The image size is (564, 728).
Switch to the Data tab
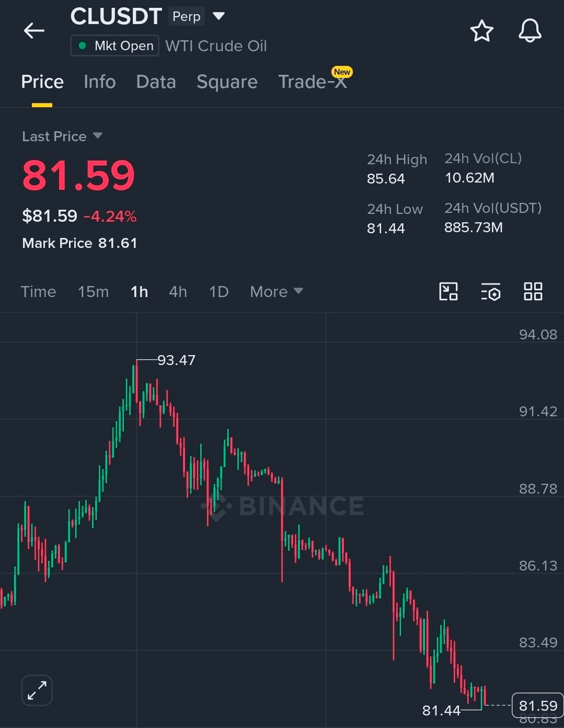(x=156, y=82)
